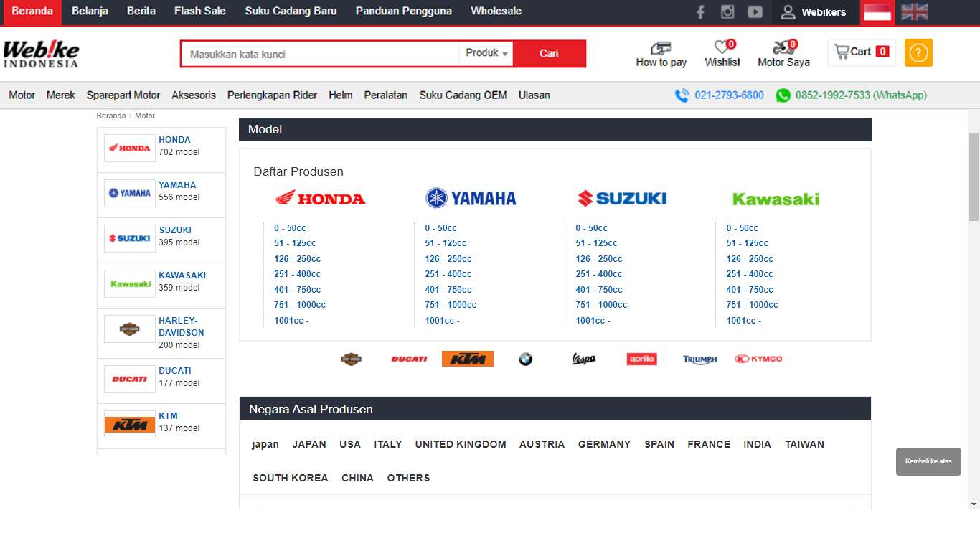This screenshot has height=551, width=980.
Task: Click large Honda logo in Daftar Produsen
Action: pos(320,198)
